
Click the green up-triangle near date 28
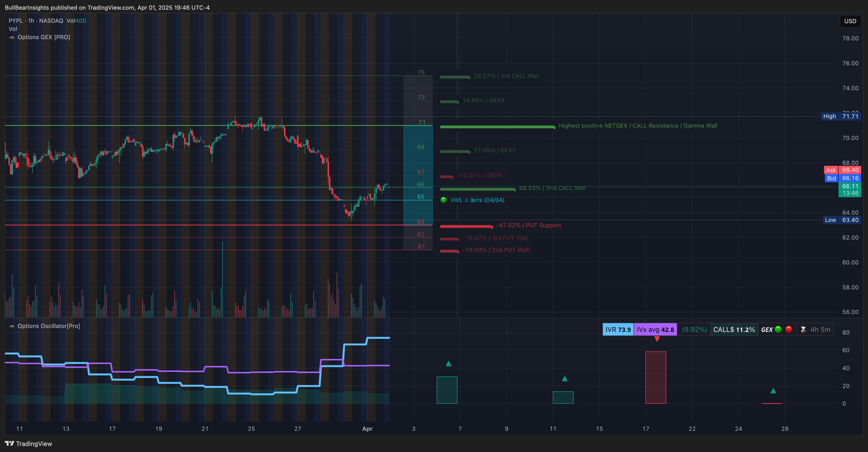pos(773,391)
